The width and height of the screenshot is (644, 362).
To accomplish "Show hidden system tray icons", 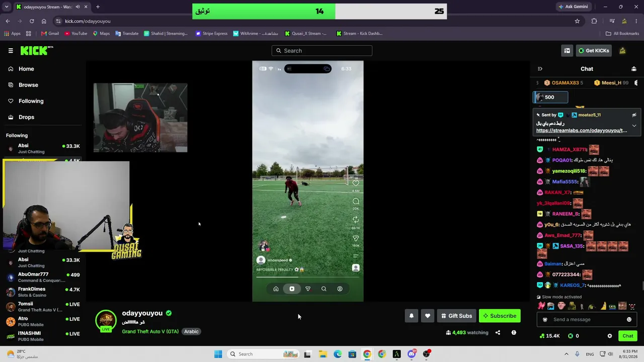I will coord(566,354).
